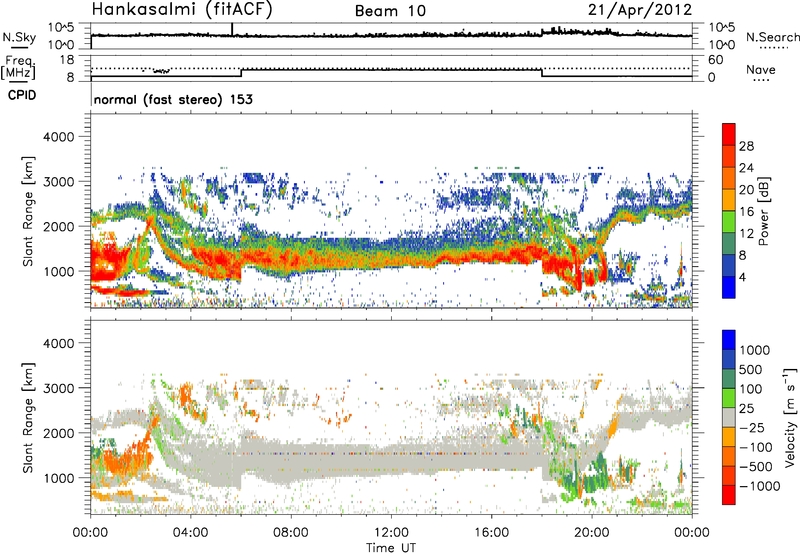
Task: Click the "Hankasalmi (fitACF)" plot title
Action: 182,9
